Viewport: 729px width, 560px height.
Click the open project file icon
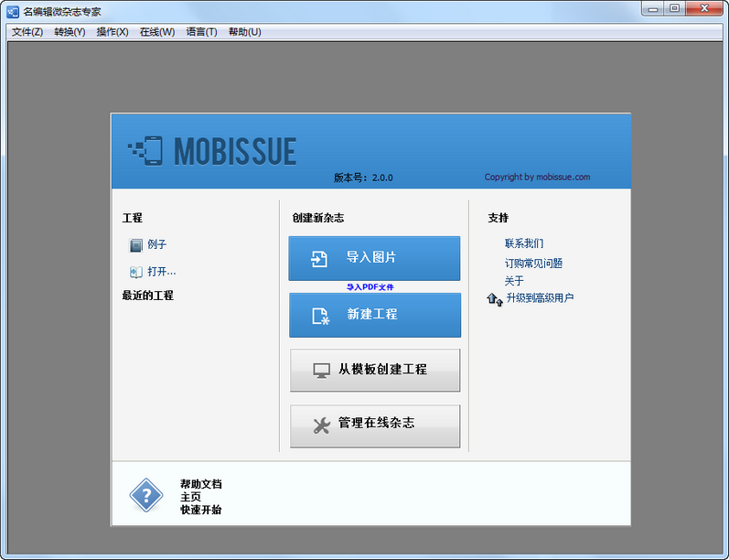click(136, 272)
